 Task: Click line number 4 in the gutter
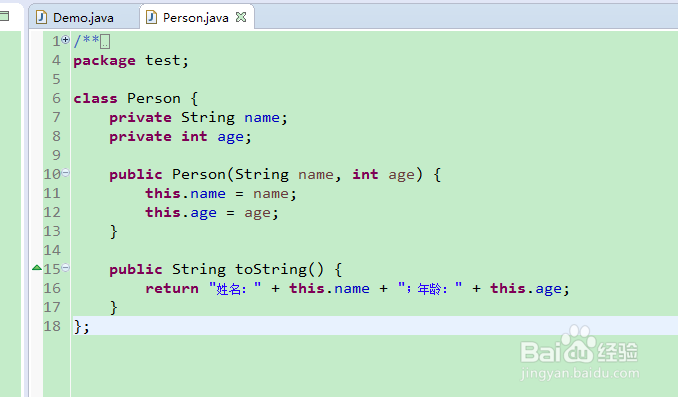(57, 61)
